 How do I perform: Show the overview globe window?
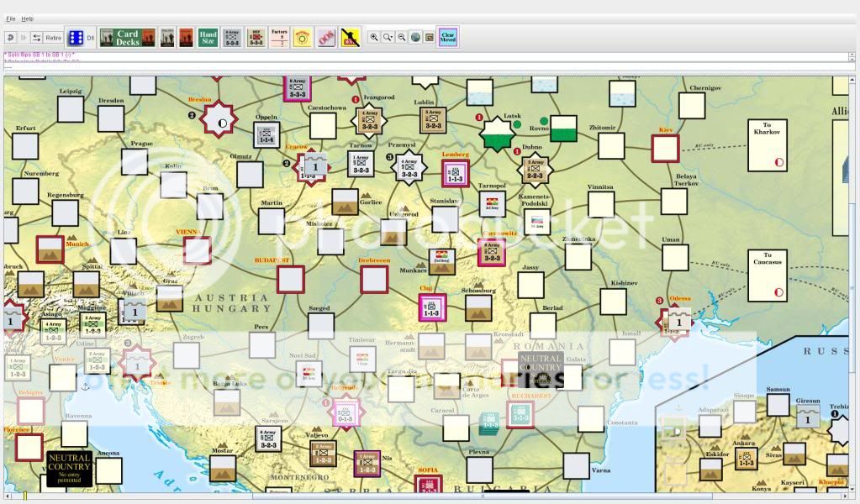click(x=416, y=37)
